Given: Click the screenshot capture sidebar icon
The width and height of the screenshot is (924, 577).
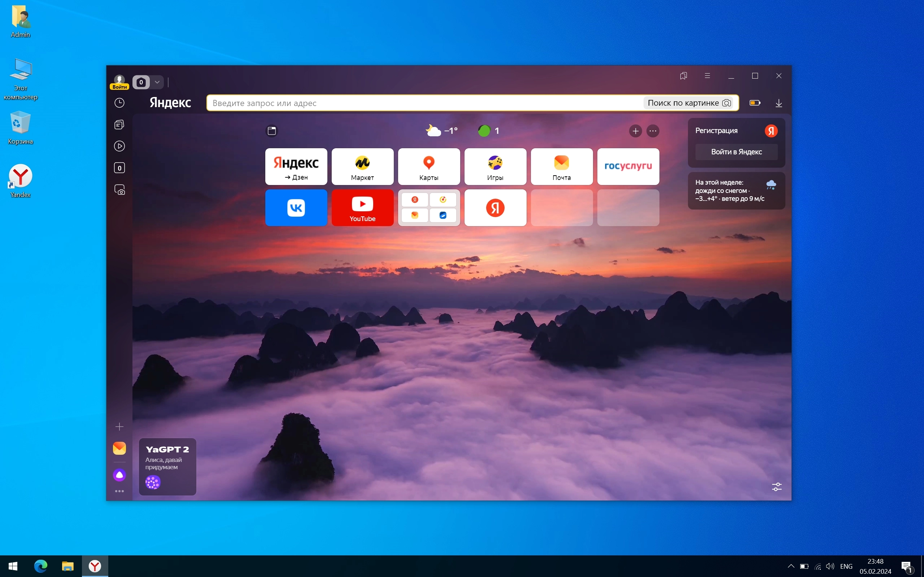Looking at the screenshot, I should [x=119, y=190].
